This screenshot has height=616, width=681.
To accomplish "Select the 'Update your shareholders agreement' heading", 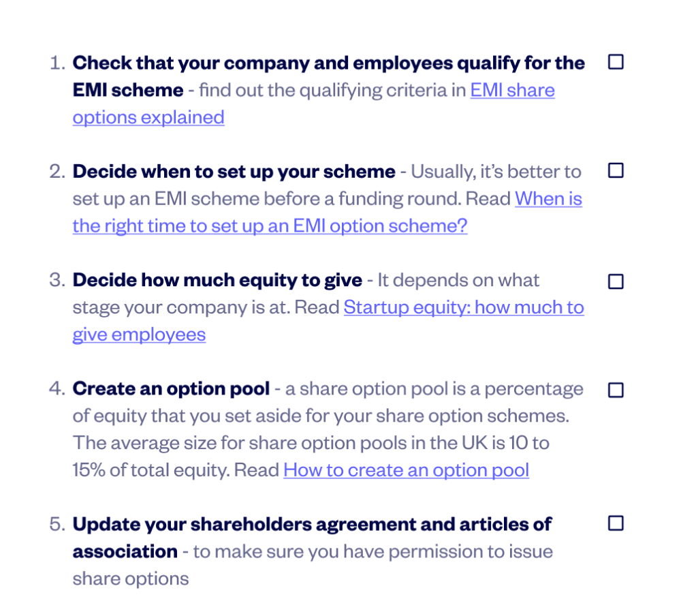I will 272,524.
